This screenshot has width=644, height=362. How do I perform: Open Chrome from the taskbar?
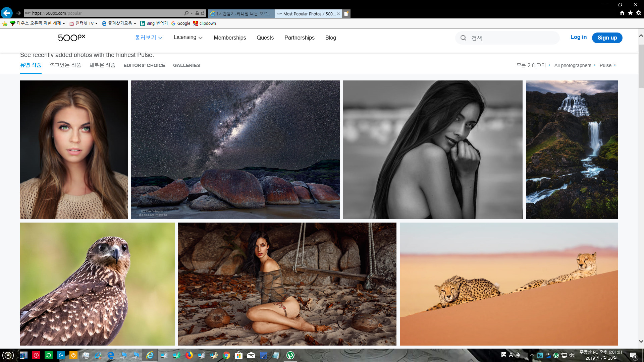[x=226, y=355]
